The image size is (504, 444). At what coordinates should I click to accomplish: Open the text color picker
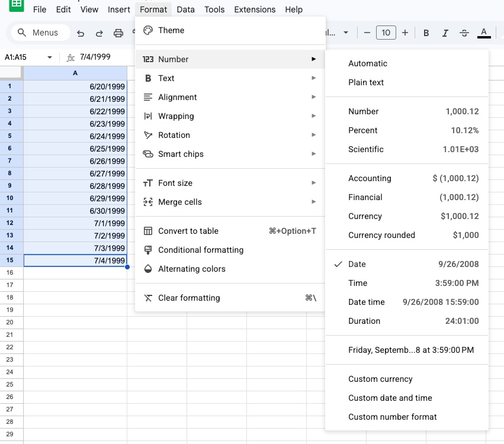pos(484,33)
